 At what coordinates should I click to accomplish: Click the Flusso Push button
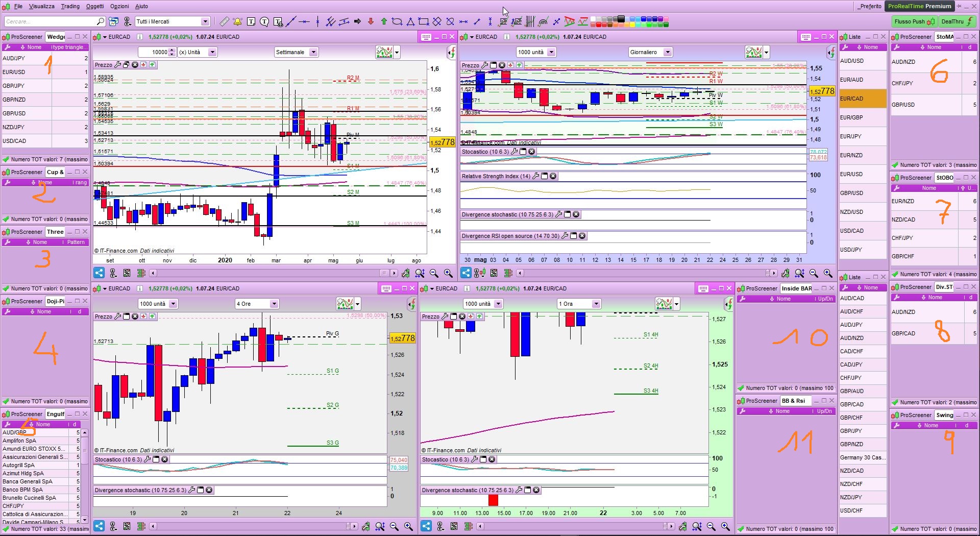coord(915,21)
